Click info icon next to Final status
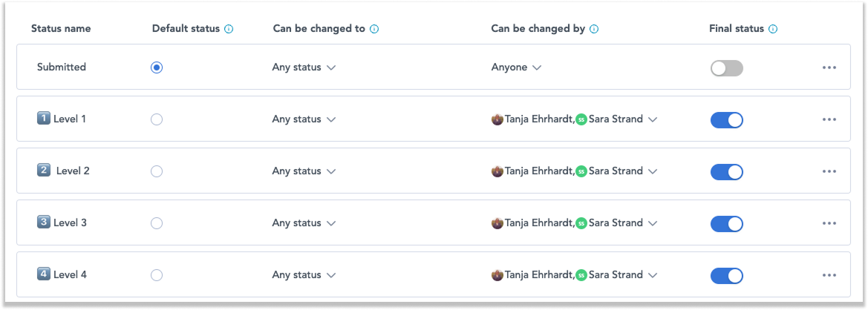The width and height of the screenshot is (868, 310). pos(773,30)
